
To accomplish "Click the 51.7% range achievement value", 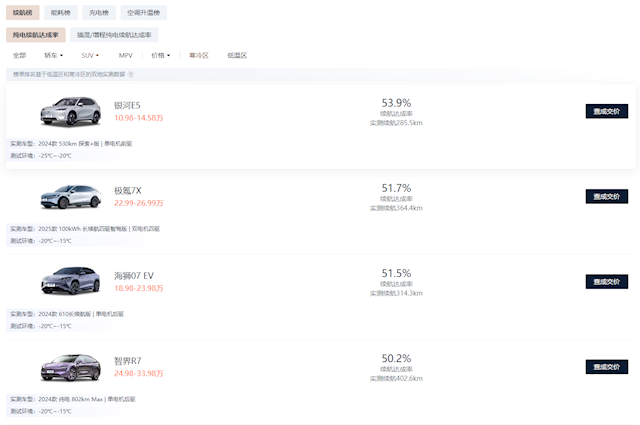I will (x=396, y=188).
